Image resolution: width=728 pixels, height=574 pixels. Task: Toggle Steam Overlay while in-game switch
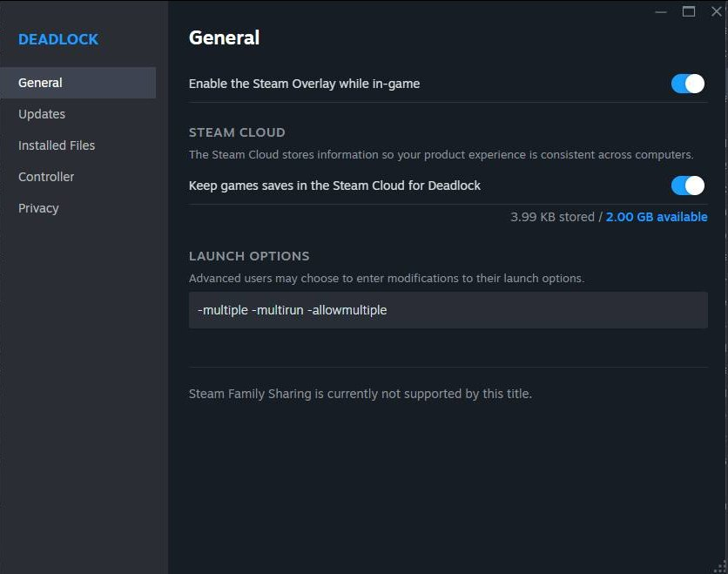coord(688,84)
